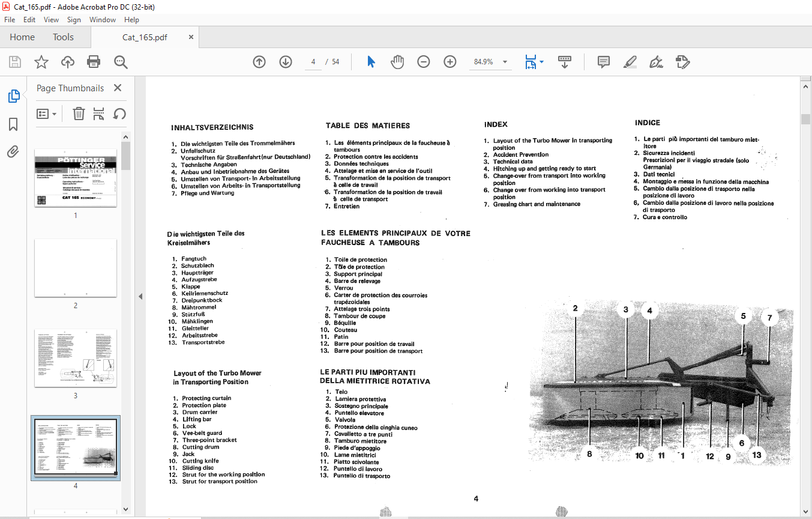Select page 2 thumbnail

pos(76,268)
